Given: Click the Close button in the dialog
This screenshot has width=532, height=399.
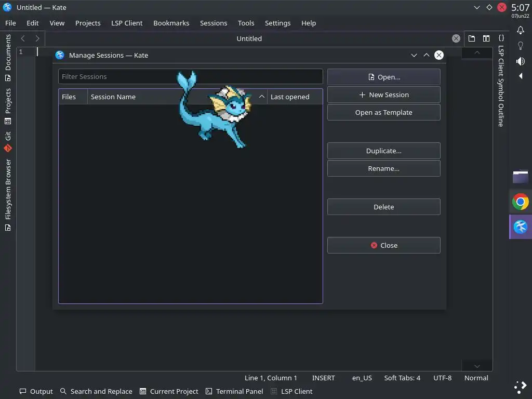Looking at the screenshot, I should click(x=384, y=245).
